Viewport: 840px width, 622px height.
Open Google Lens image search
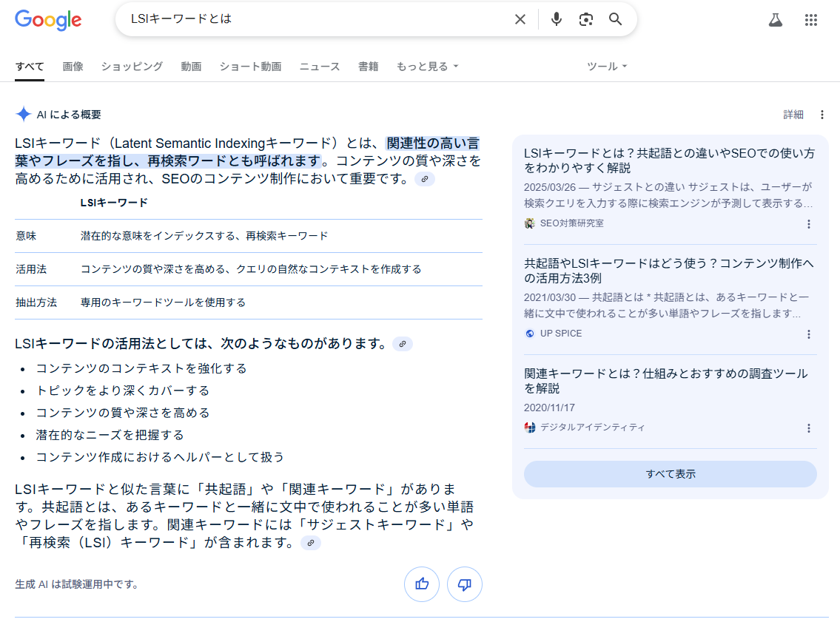[586, 19]
